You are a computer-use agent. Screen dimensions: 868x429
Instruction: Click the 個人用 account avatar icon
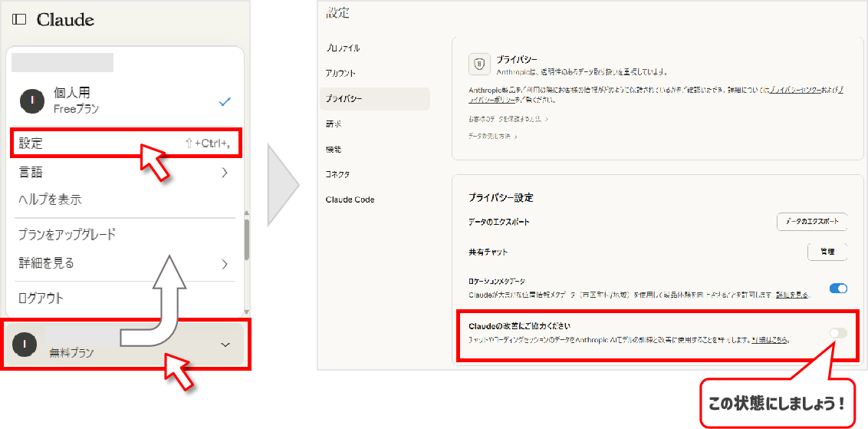click(x=31, y=100)
